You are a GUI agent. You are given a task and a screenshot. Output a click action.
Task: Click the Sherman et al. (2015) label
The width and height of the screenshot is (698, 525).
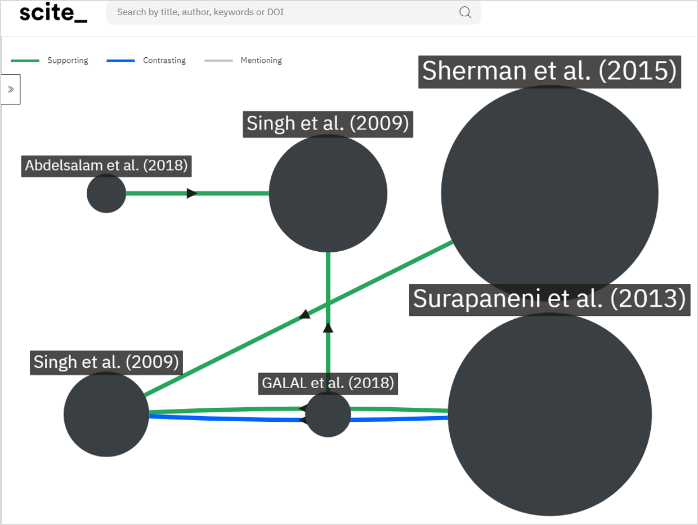coord(549,71)
